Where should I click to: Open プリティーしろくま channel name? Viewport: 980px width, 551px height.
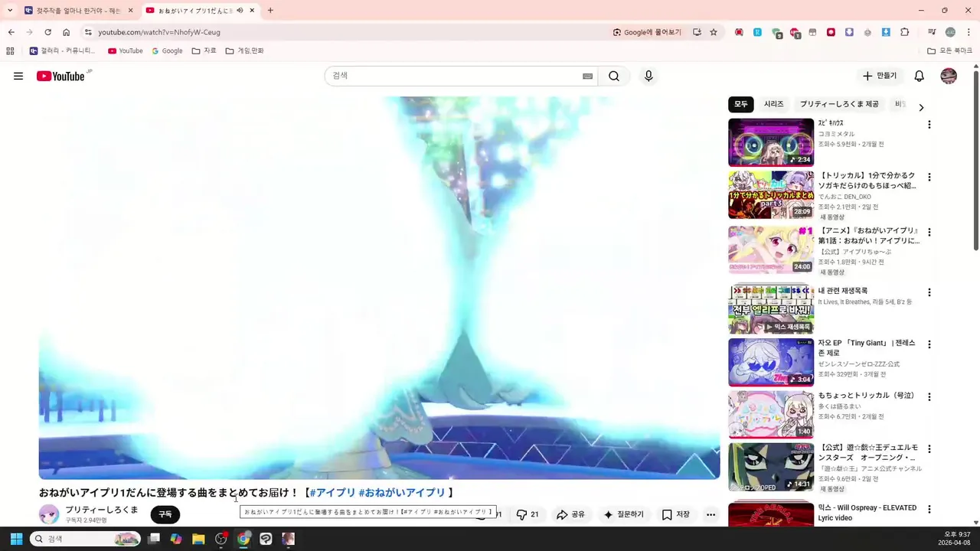[x=102, y=510]
